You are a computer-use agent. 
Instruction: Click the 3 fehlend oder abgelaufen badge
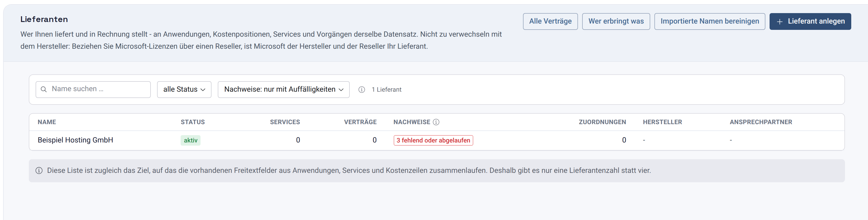coord(433,140)
